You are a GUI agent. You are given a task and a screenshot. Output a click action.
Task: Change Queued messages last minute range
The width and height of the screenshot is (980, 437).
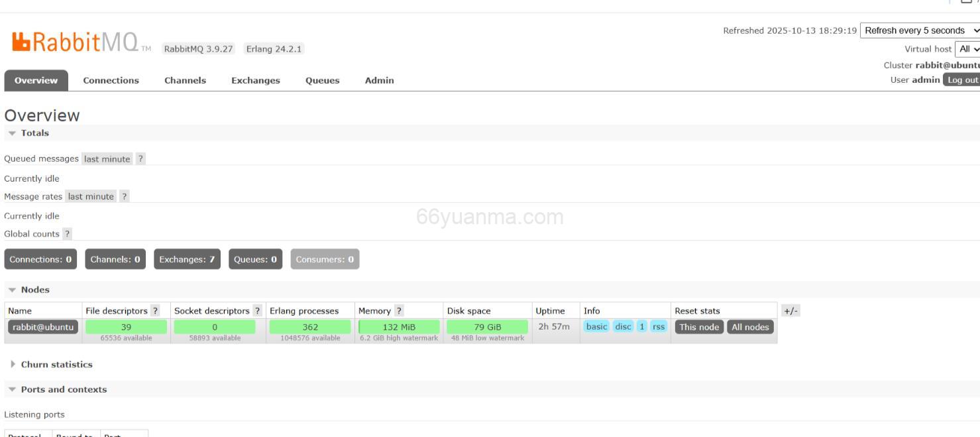click(107, 159)
